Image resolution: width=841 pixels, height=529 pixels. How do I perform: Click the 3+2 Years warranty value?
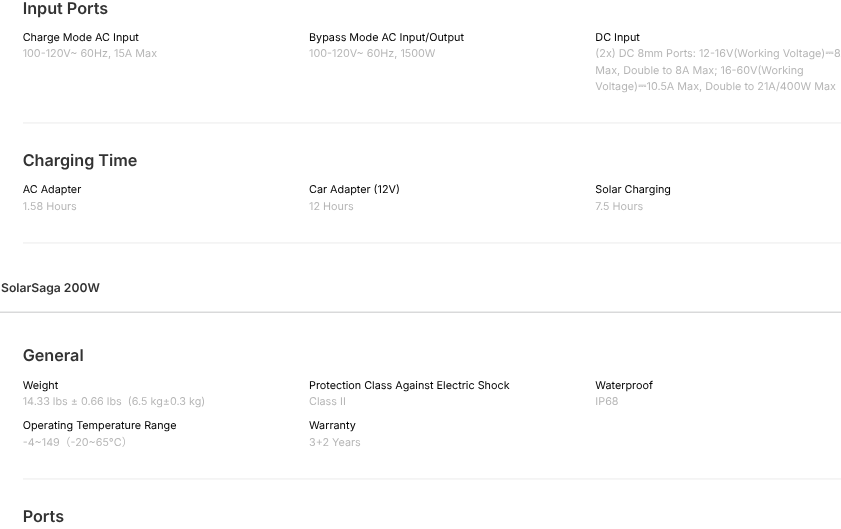[335, 442]
